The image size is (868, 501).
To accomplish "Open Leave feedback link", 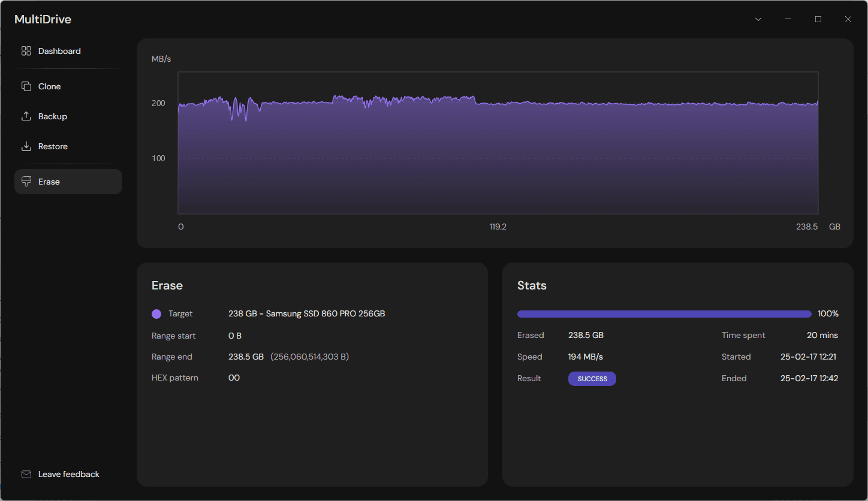I will (68, 474).
